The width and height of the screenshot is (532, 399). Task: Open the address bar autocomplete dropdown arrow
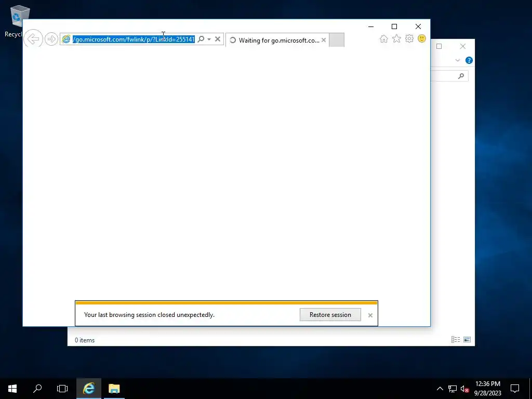[209, 39]
